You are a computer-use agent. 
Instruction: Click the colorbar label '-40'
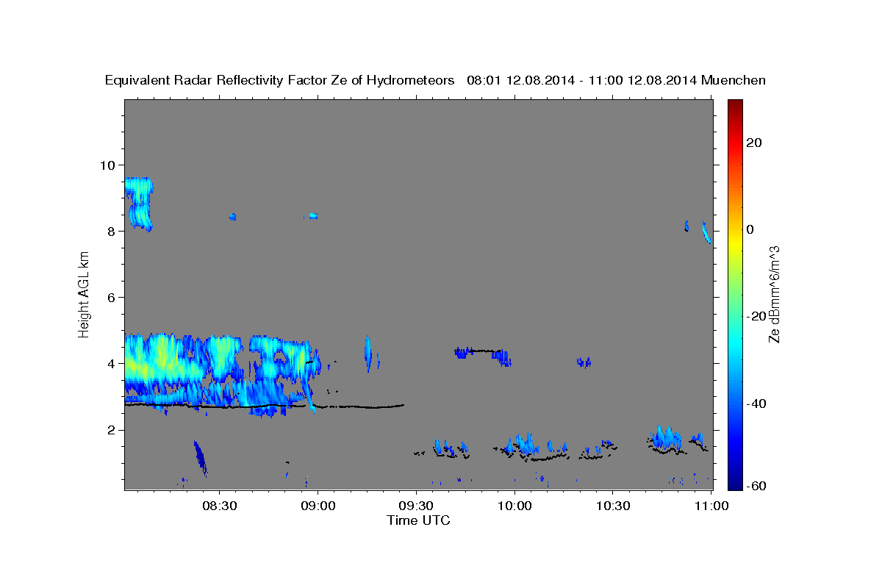tap(757, 403)
